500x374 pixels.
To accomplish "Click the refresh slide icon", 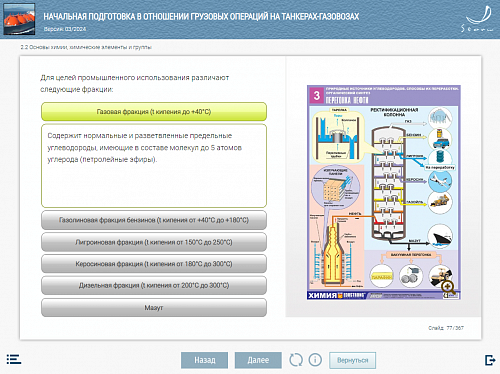I will pyautogui.click(x=296, y=360).
